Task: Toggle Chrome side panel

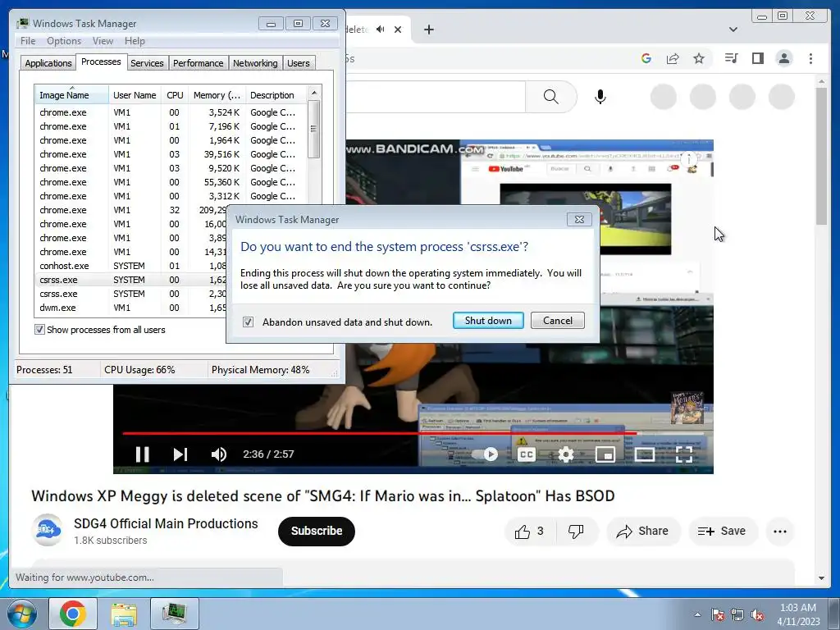Action: coord(757,58)
